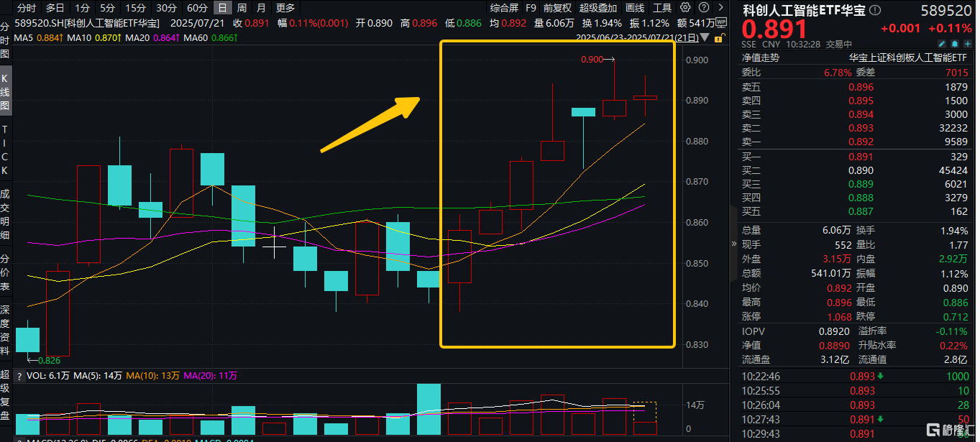This screenshot has height=442, width=980.
Task: Click 超级叠加 overlay button
Action: (598, 8)
